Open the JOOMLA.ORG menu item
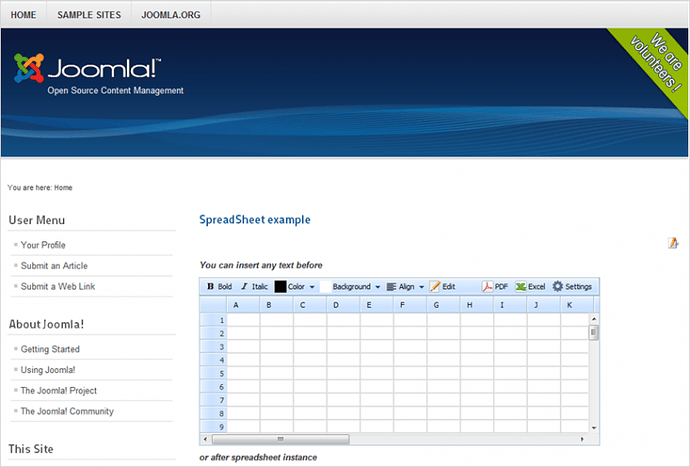690x467 pixels. pyautogui.click(x=171, y=15)
